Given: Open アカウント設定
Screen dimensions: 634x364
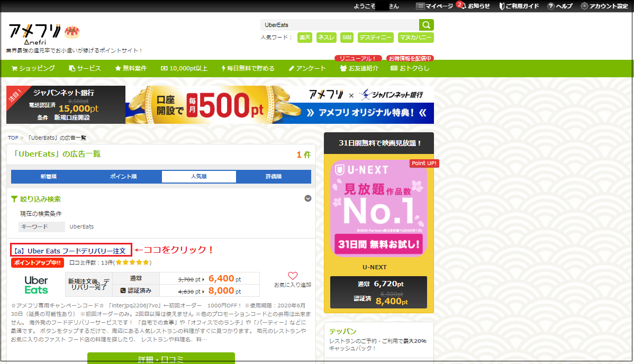Looking at the screenshot, I should [604, 6].
